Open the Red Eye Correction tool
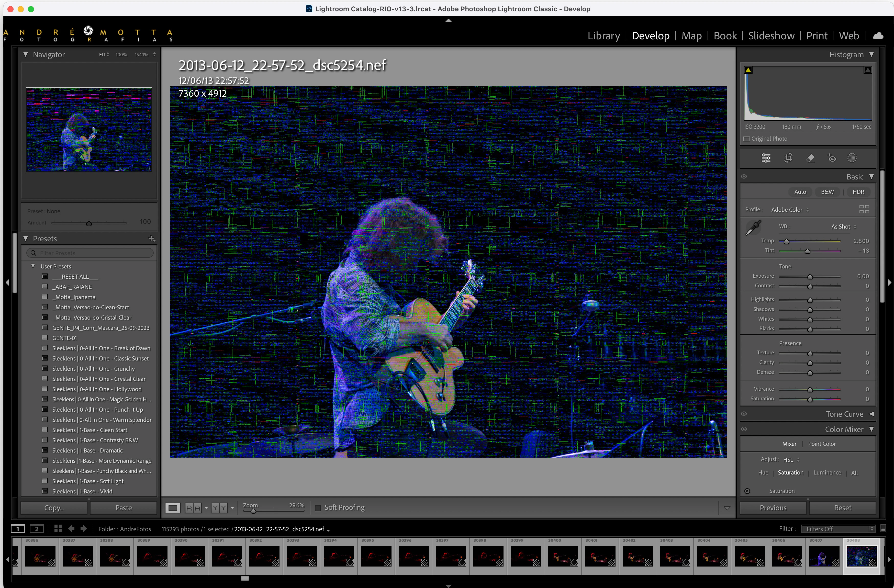 click(x=832, y=158)
